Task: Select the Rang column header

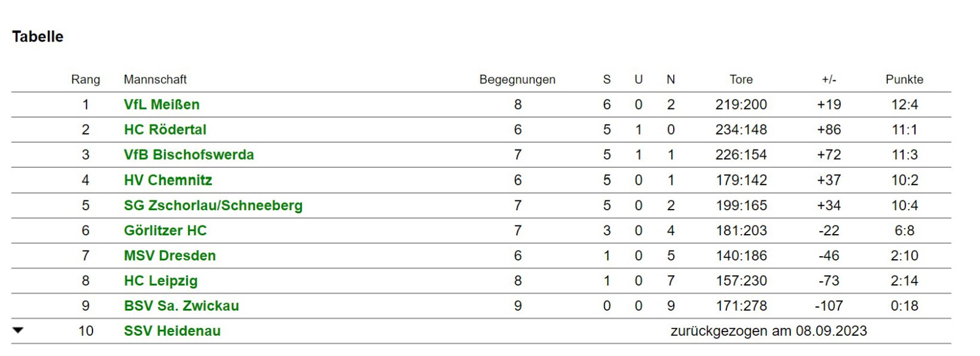Action: 86,80
